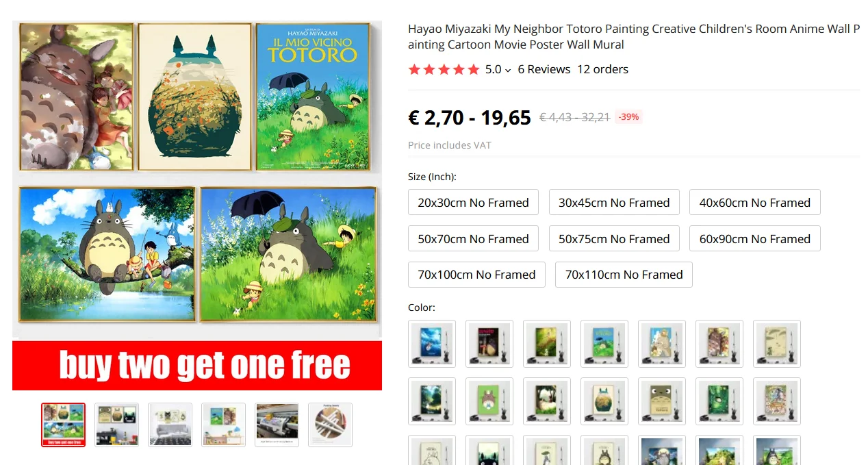
Task: Pick the 70x110cm No Framed size
Action: click(624, 275)
